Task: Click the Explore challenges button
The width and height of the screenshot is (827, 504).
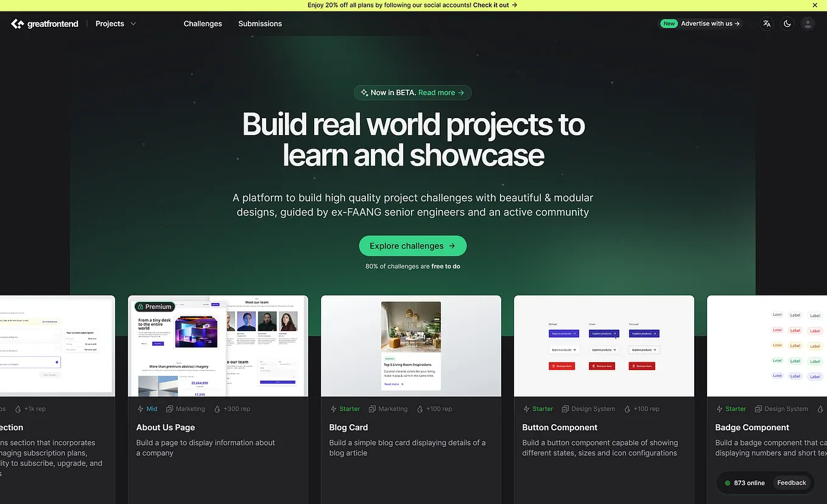Action: click(x=413, y=246)
